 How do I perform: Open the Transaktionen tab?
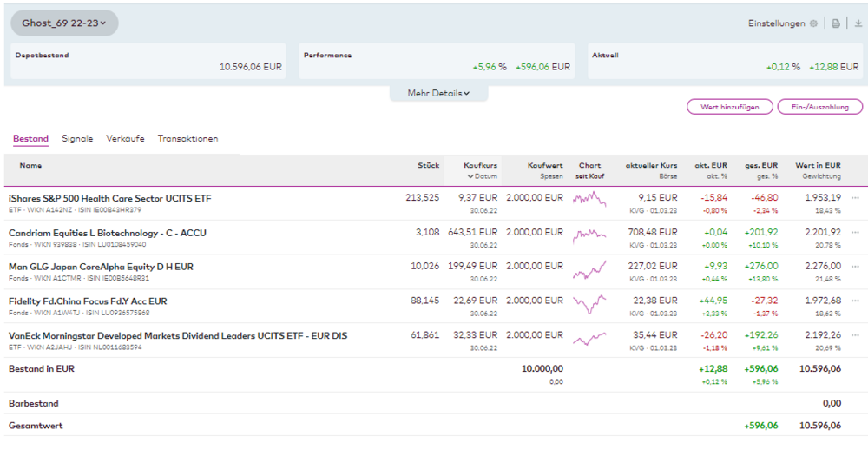[x=187, y=139]
